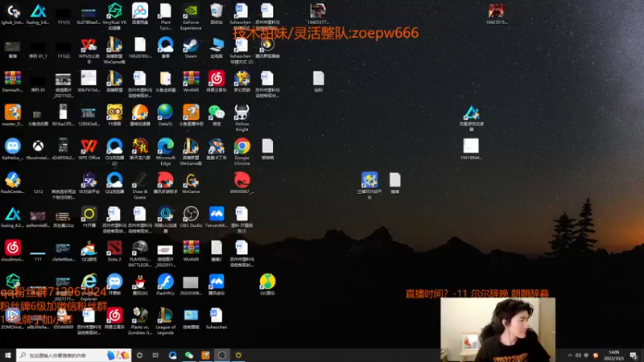Screen dimensions: 644x362
Task: Open the WPS Office shortcut
Action: click(89, 150)
